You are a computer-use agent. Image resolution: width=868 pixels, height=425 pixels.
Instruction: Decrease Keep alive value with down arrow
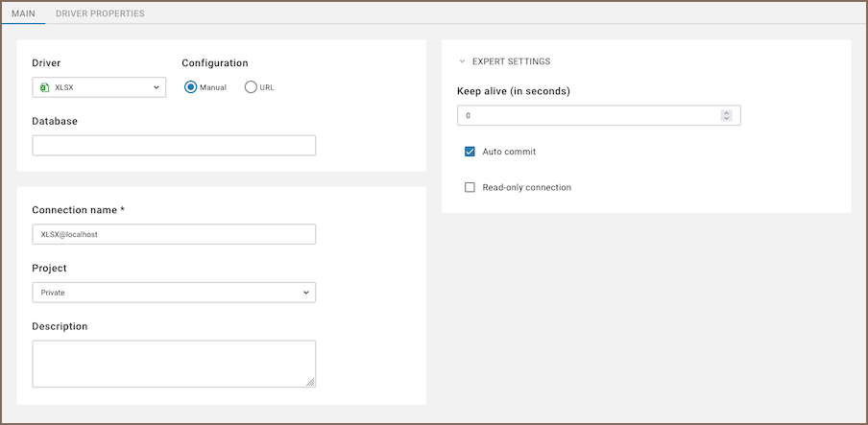coord(726,119)
